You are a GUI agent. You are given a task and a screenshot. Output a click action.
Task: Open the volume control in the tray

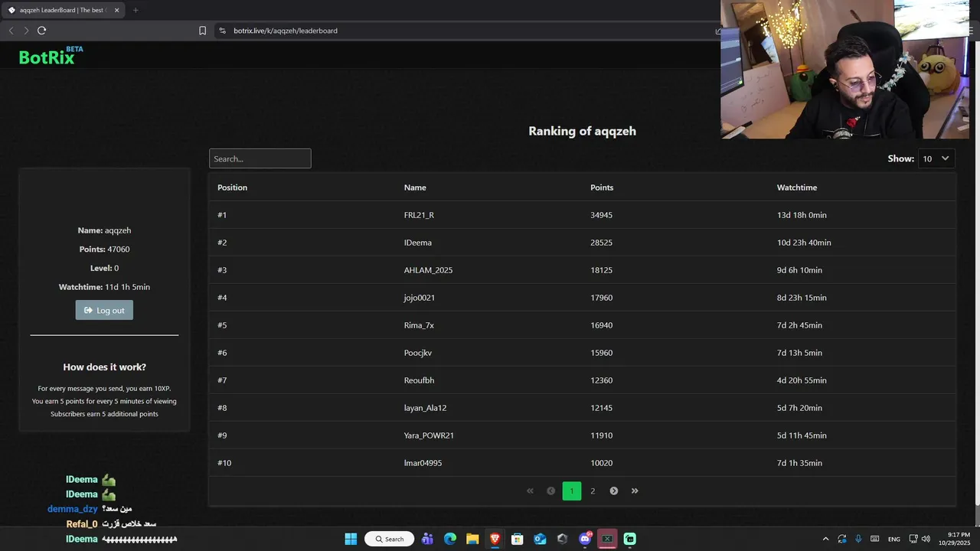click(926, 539)
